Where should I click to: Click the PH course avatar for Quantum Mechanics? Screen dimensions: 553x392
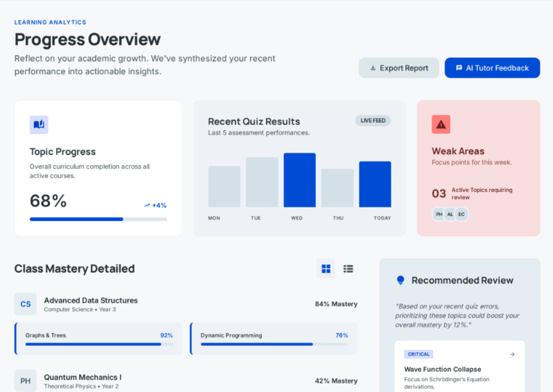(x=25, y=381)
